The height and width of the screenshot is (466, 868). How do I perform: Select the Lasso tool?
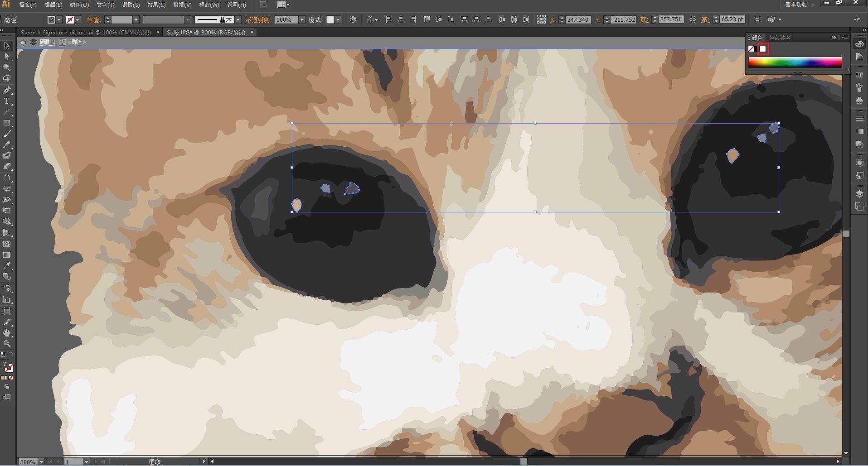pyautogui.click(x=7, y=79)
